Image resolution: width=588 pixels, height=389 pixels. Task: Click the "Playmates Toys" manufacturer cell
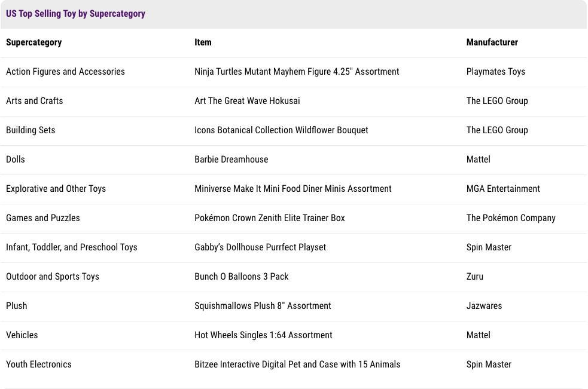pos(496,72)
